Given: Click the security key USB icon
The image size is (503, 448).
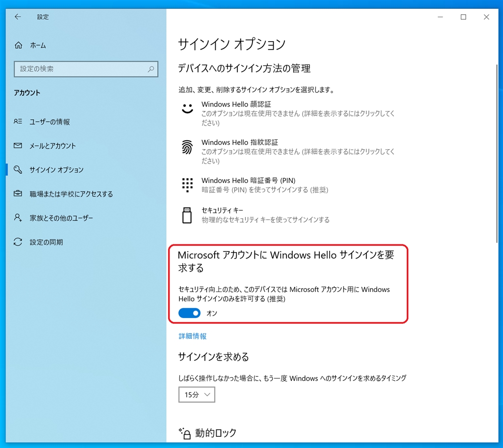Looking at the screenshot, I should pos(187,215).
